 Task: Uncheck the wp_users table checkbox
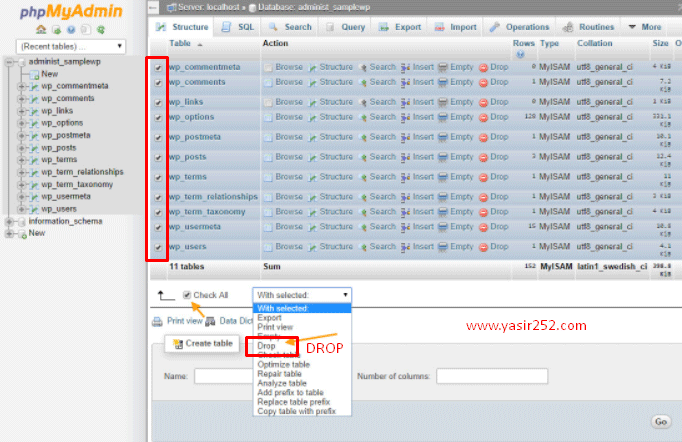point(158,247)
